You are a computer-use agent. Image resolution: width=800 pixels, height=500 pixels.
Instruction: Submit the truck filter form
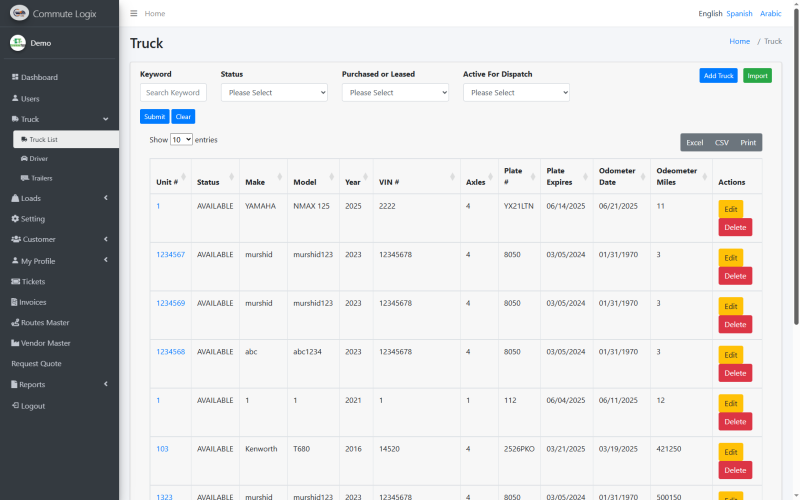[x=155, y=116]
